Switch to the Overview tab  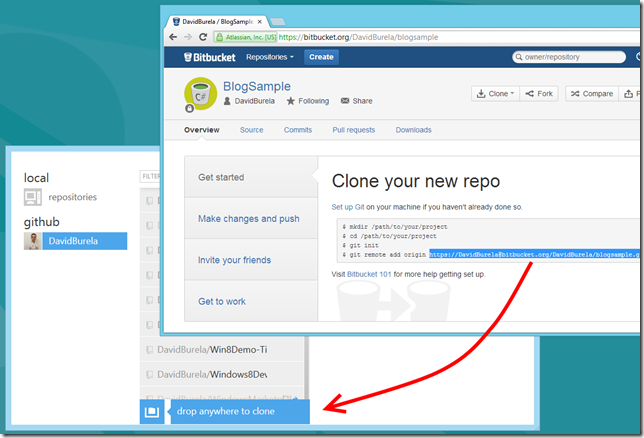point(202,130)
